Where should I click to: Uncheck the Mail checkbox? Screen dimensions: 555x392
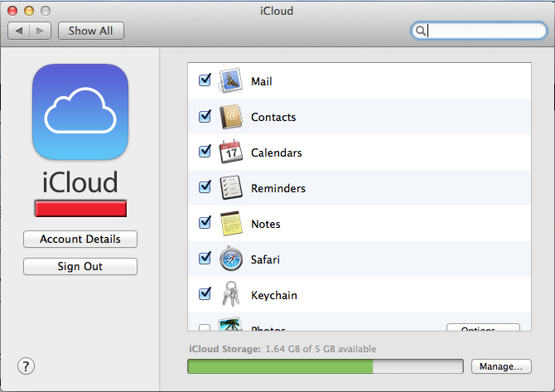click(x=205, y=80)
